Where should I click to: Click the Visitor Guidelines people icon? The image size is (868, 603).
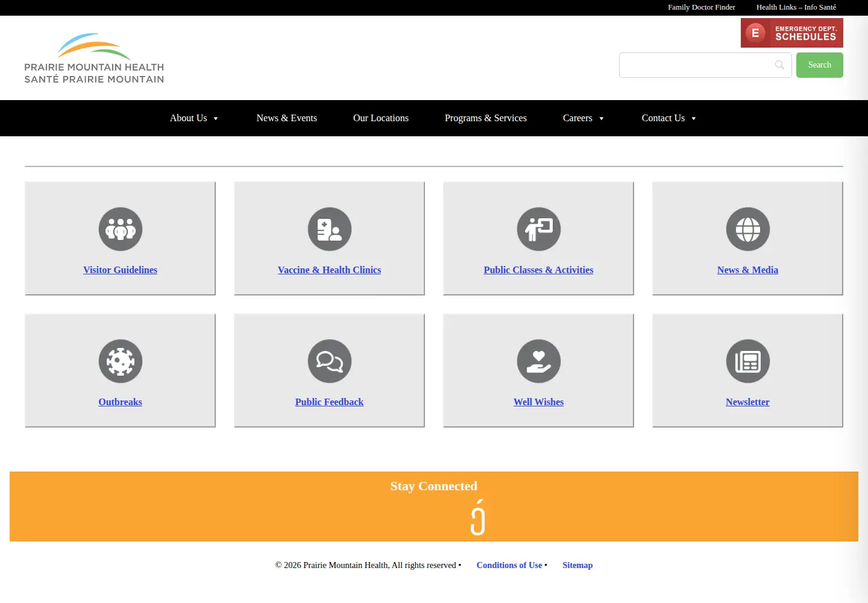click(x=121, y=229)
